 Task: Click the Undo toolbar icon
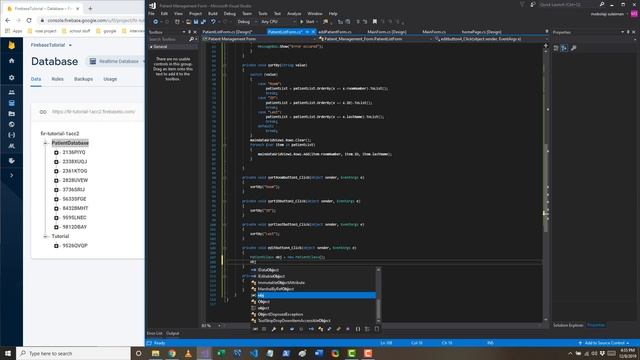(213, 22)
